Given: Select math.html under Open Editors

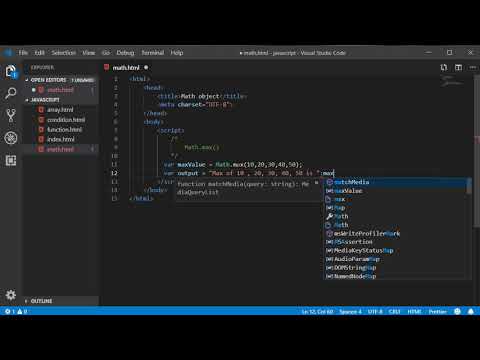Looking at the screenshot, I should pyautogui.click(x=60, y=90).
